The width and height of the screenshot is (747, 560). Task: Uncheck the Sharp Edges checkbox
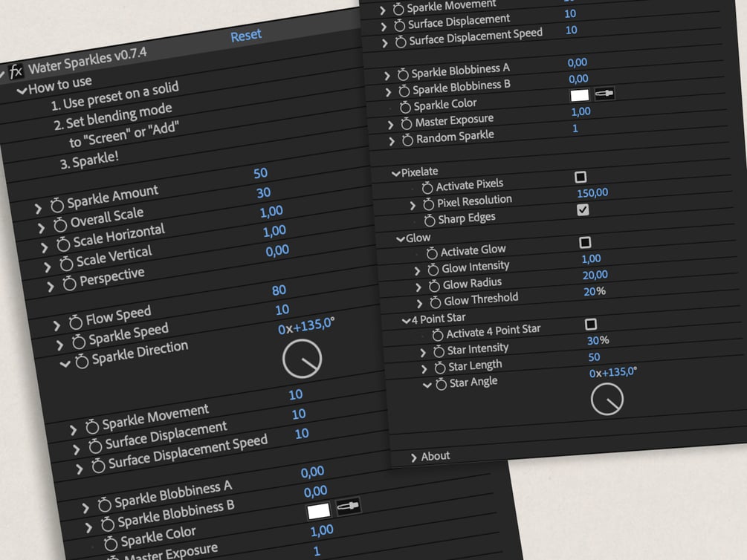pos(583,209)
